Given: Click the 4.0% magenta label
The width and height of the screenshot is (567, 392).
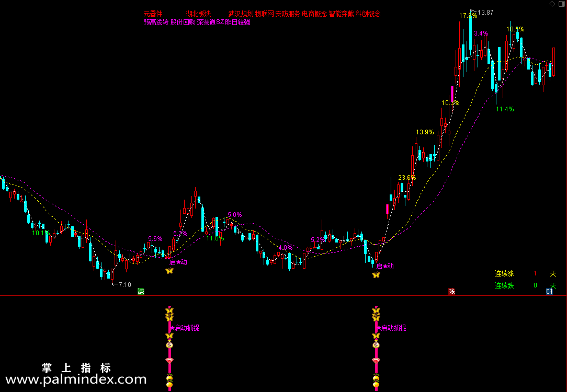Looking at the screenshot, I should pos(285,248).
